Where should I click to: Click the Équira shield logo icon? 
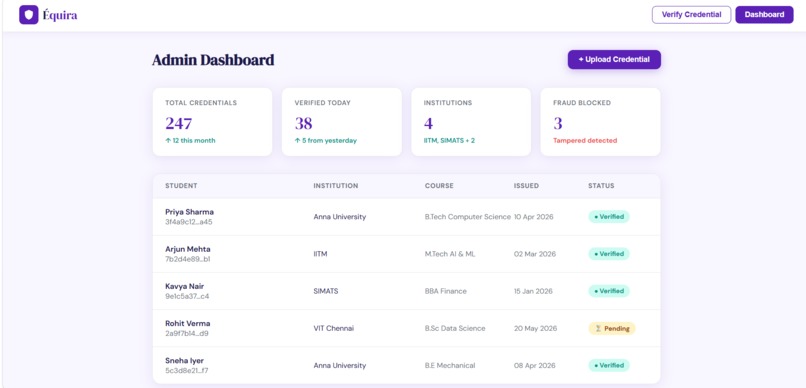pos(29,15)
